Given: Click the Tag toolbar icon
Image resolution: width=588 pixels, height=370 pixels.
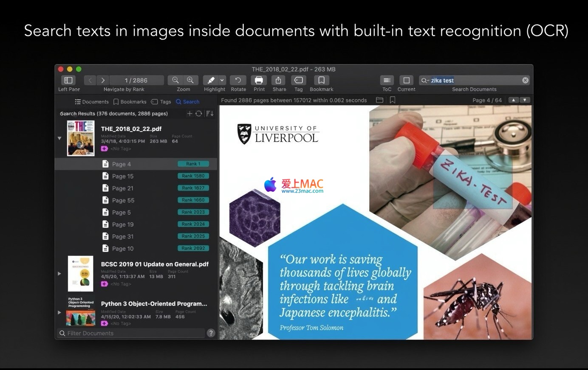Looking at the screenshot, I should tap(299, 80).
